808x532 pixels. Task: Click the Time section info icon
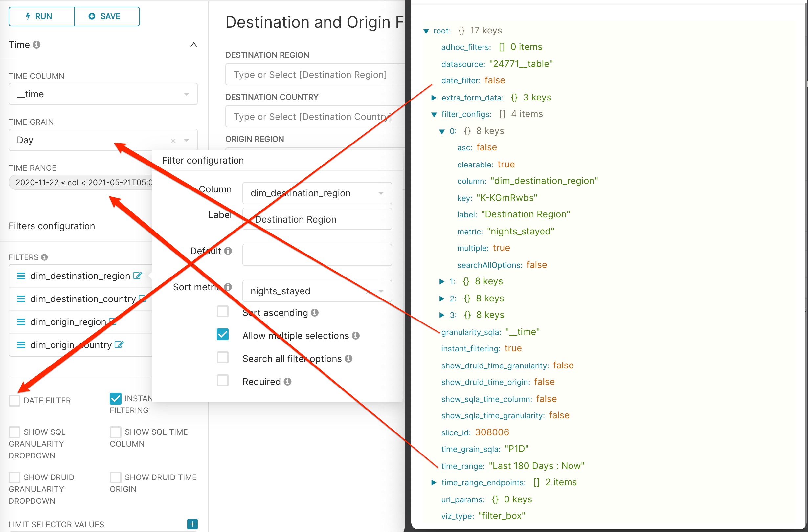click(x=37, y=44)
